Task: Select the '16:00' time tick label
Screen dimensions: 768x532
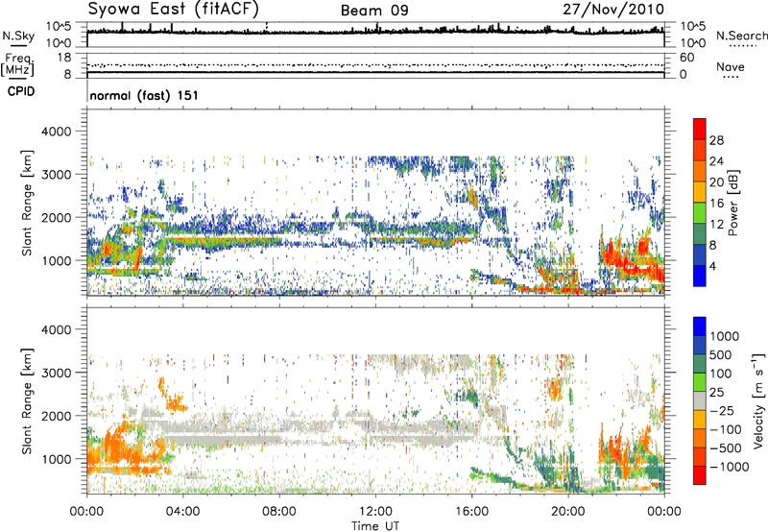Action: pos(471,512)
